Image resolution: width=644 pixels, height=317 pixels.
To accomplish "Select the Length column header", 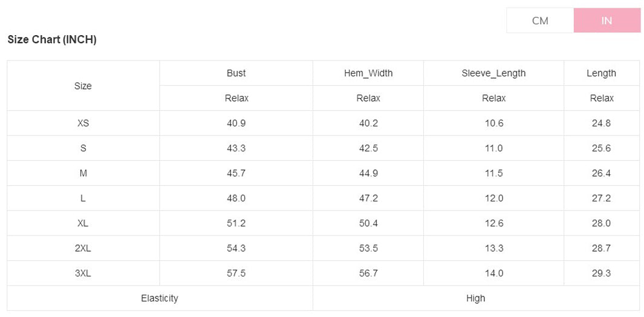I will click(601, 73).
